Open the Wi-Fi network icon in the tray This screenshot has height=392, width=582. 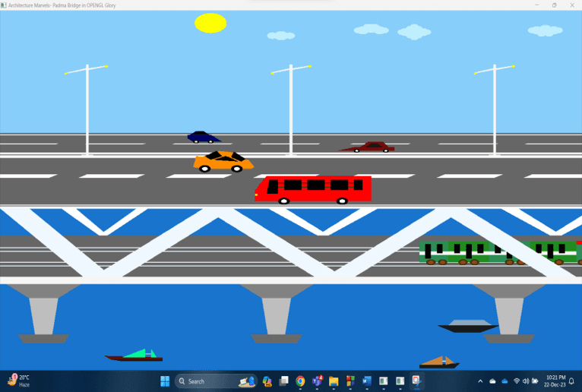coord(517,381)
